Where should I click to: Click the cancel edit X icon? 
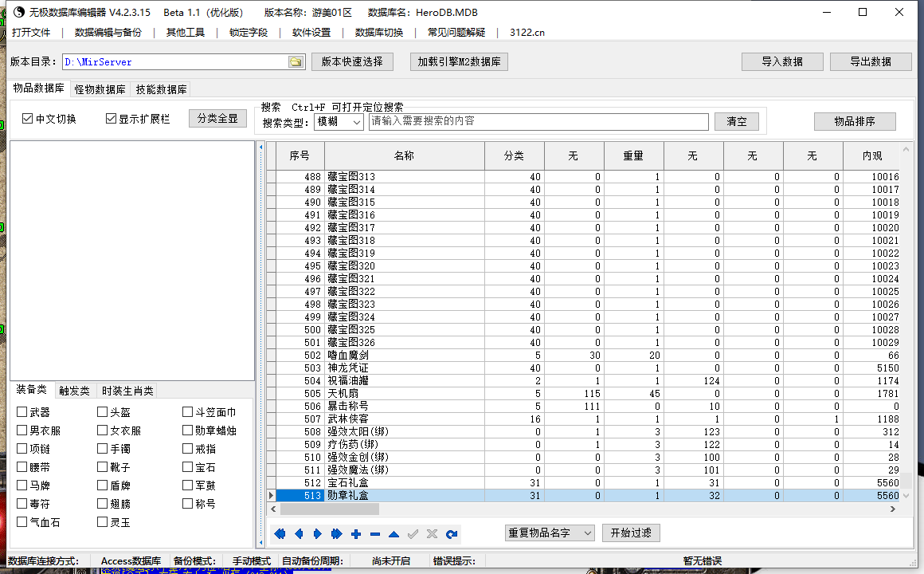coord(432,534)
